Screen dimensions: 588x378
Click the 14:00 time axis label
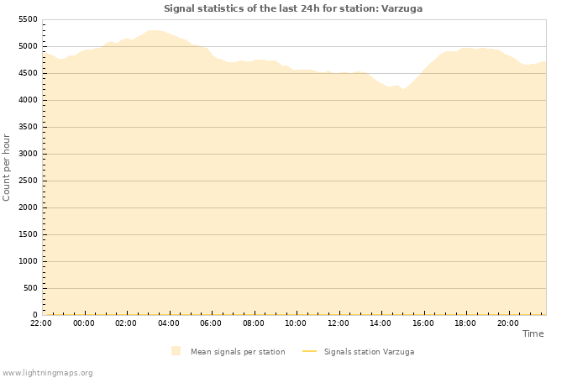pos(381,323)
